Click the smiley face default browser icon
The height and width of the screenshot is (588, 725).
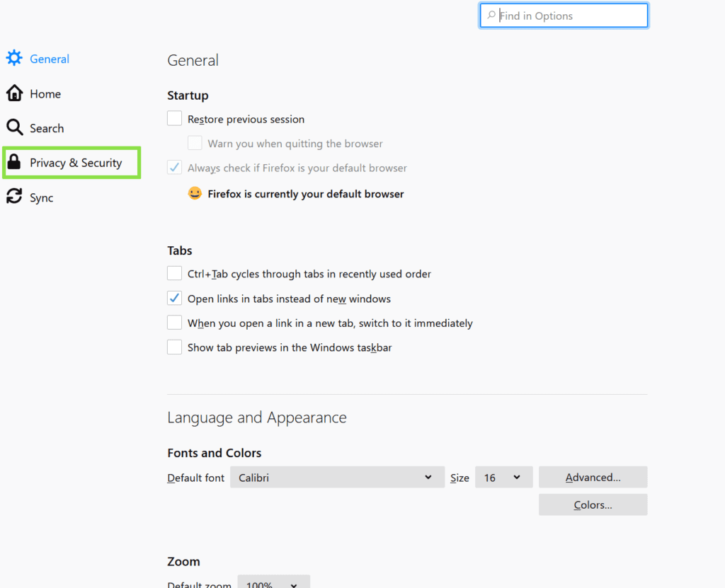pyautogui.click(x=195, y=193)
